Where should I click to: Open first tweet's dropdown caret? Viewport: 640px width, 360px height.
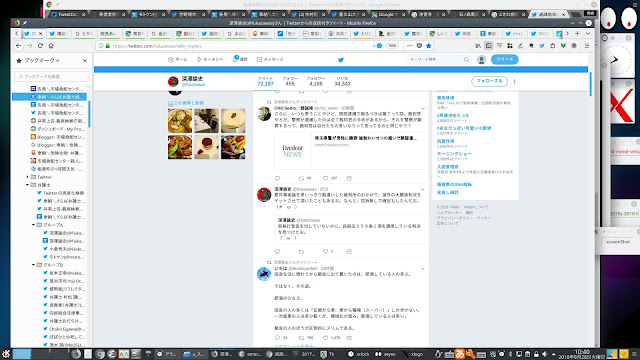pyautogui.click(x=422, y=109)
